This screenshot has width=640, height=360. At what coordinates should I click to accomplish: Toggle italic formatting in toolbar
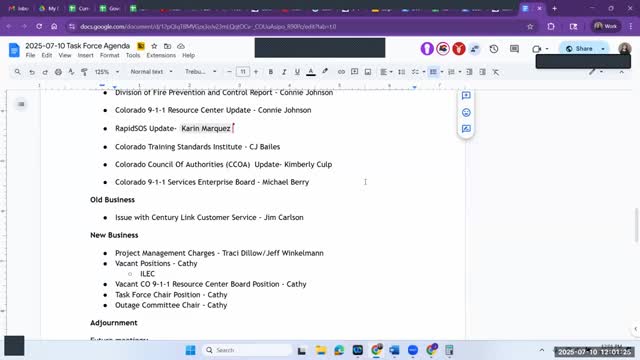284,72
